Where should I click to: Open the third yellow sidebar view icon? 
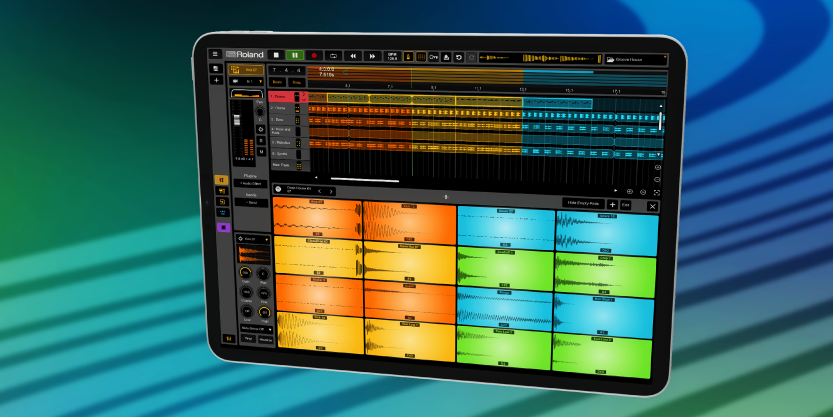(x=223, y=202)
